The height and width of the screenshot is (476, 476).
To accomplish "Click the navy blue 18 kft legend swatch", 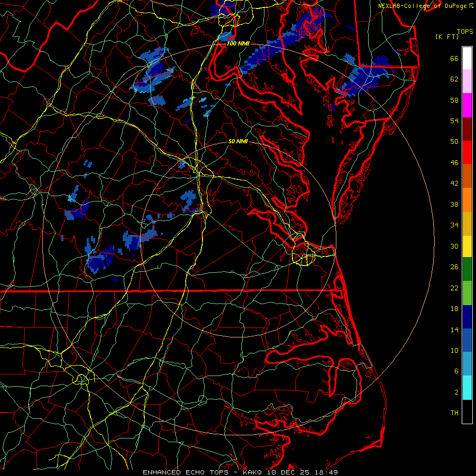I will pos(467,317).
